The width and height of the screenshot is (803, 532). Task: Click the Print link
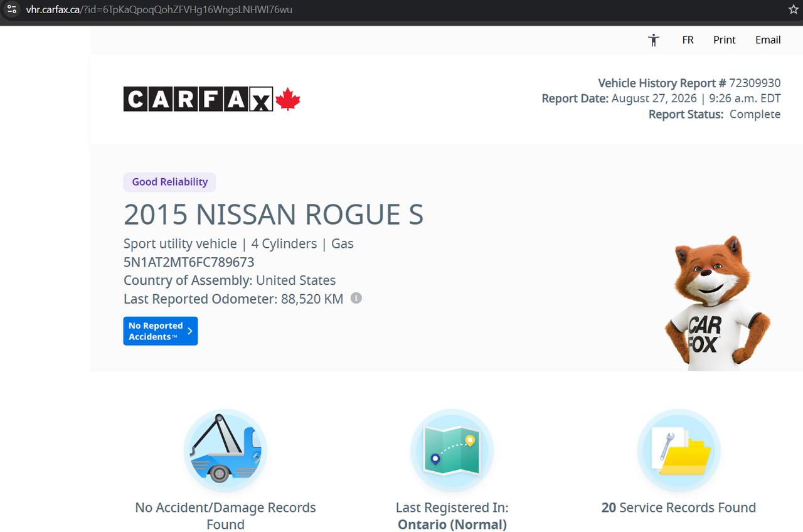click(724, 40)
